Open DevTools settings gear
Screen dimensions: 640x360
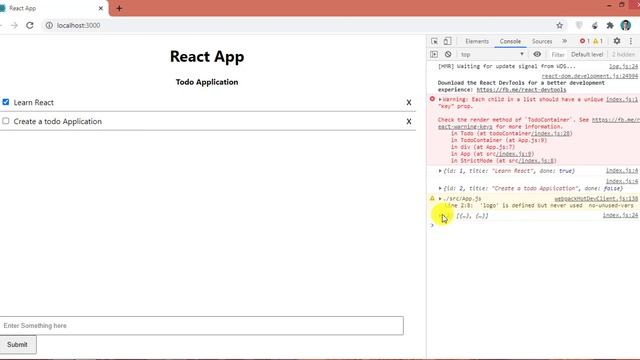point(617,41)
